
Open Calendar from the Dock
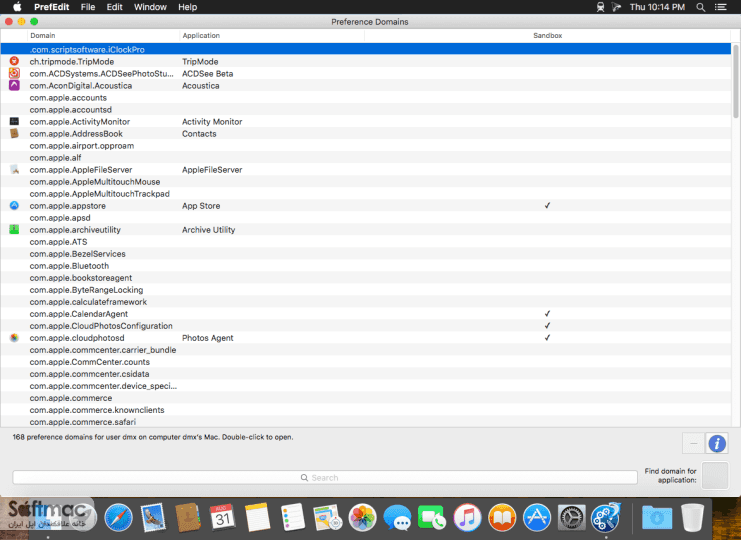point(223,517)
